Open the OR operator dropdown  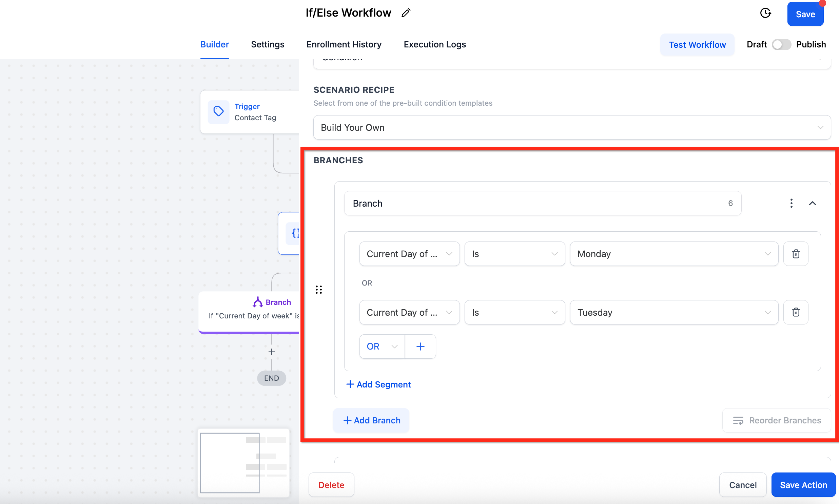click(382, 346)
